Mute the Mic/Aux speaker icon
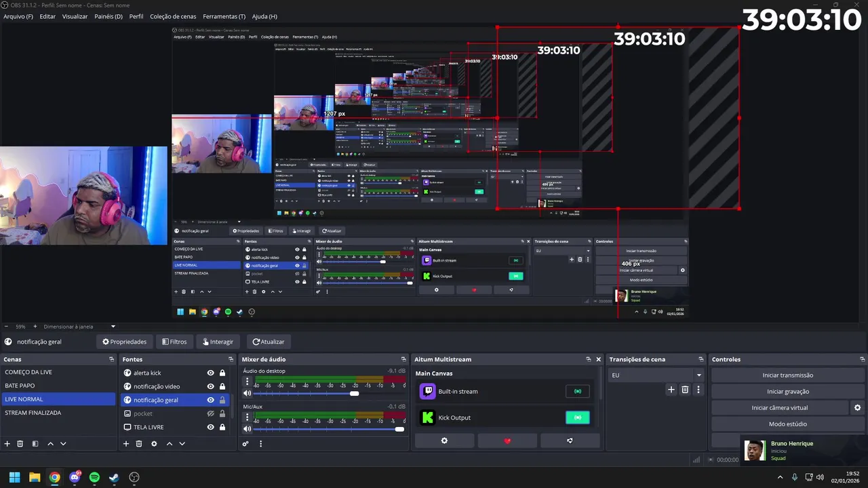868x488 pixels. coord(247,428)
